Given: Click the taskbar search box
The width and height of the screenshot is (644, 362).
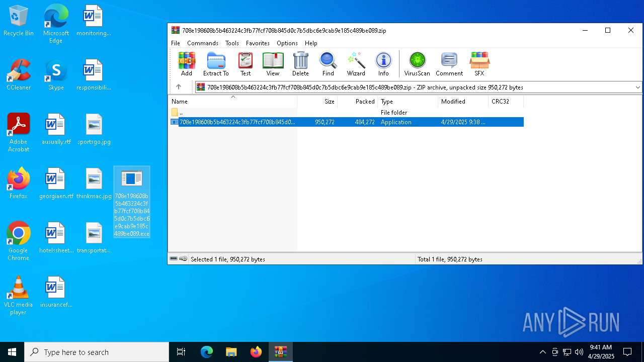Looking at the screenshot, I should pyautogui.click(x=97, y=352).
